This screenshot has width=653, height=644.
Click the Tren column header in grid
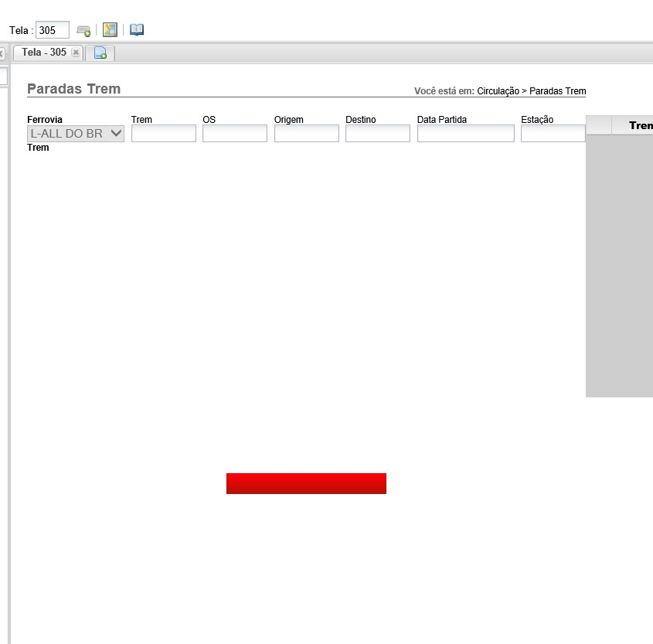[632, 125]
